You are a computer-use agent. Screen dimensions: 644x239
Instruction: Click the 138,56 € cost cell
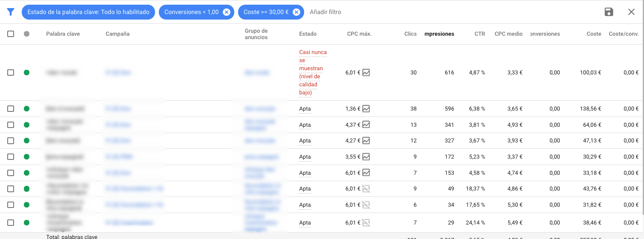(591, 109)
